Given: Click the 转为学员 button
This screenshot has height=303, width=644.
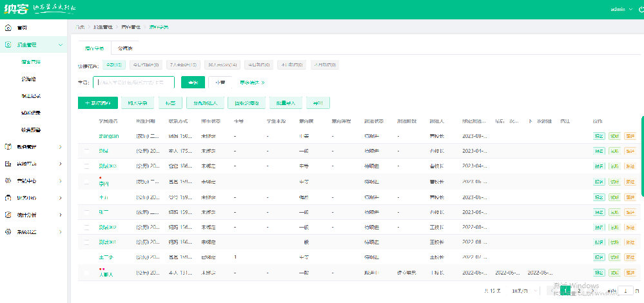Looking at the screenshot, I should click(x=137, y=103).
